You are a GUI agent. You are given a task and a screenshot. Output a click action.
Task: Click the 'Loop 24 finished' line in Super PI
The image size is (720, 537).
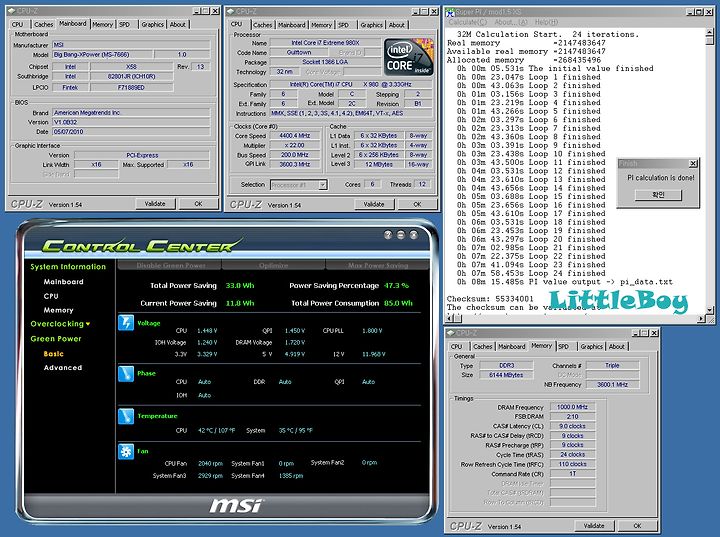pyautogui.click(x=531, y=273)
